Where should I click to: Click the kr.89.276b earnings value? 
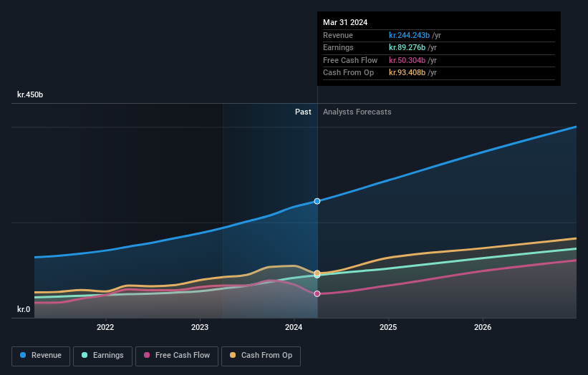(408, 47)
